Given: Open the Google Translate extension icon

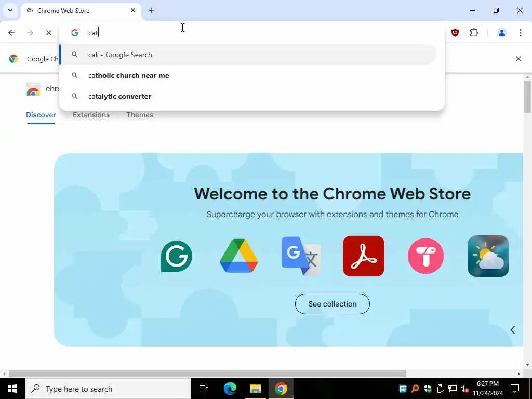Looking at the screenshot, I should 301,256.
